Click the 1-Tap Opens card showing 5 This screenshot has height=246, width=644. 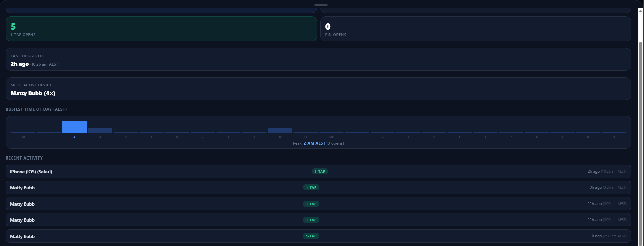(161, 29)
